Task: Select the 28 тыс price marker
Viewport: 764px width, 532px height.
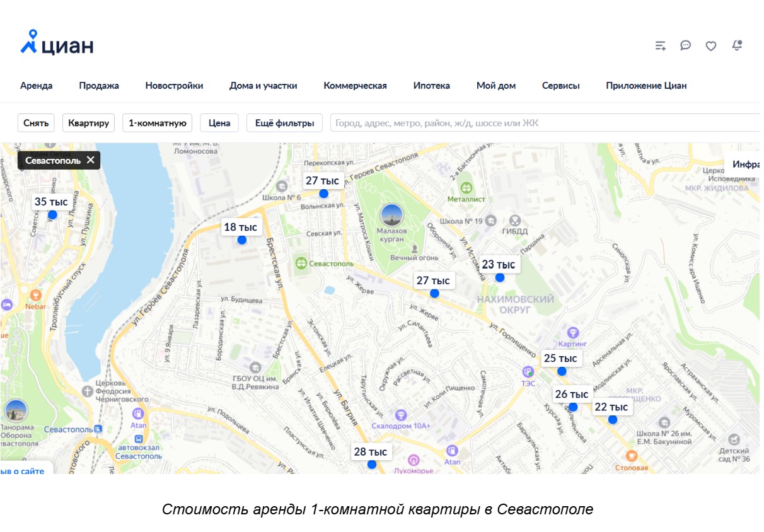Action: [371, 452]
